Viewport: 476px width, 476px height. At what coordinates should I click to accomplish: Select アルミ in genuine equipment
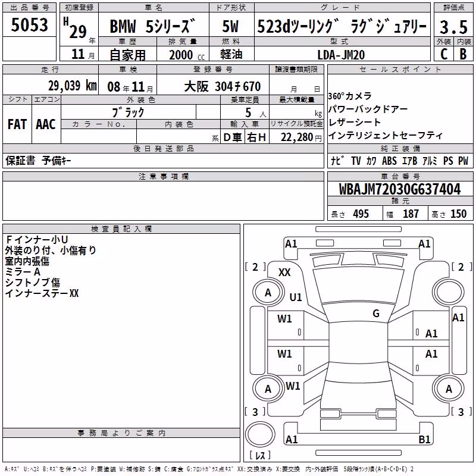tap(430, 161)
